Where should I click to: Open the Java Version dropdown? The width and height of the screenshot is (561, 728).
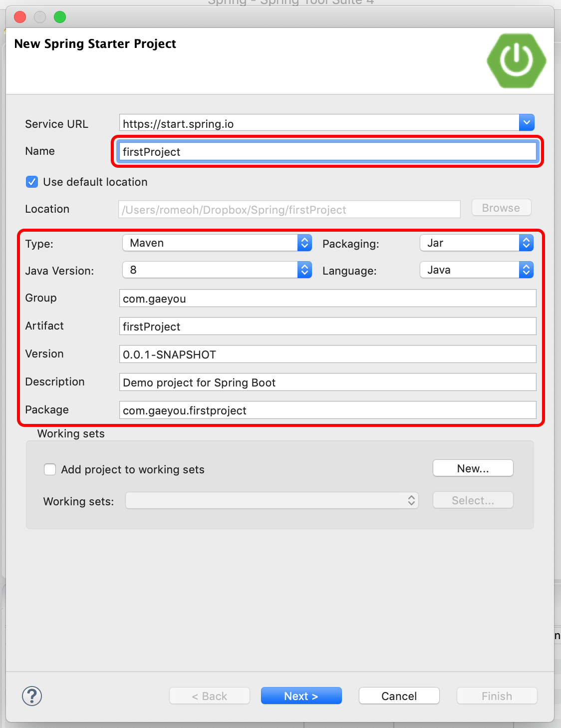click(x=217, y=270)
